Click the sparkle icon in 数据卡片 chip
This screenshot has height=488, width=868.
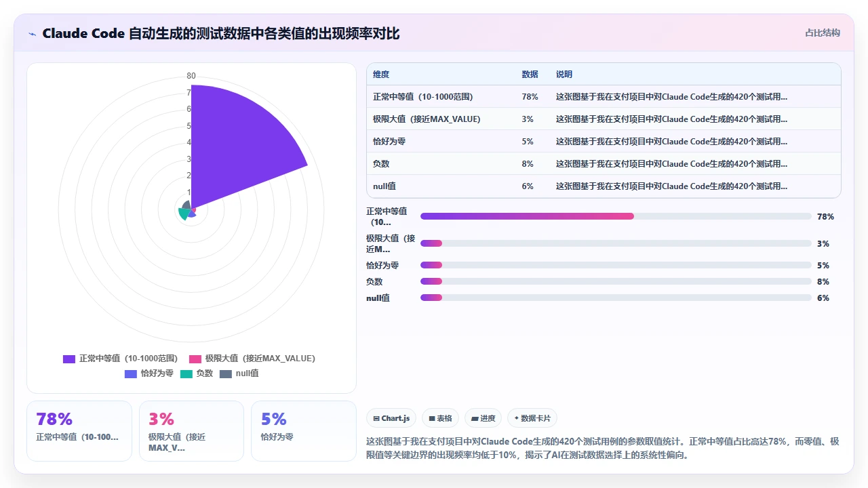click(517, 418)
